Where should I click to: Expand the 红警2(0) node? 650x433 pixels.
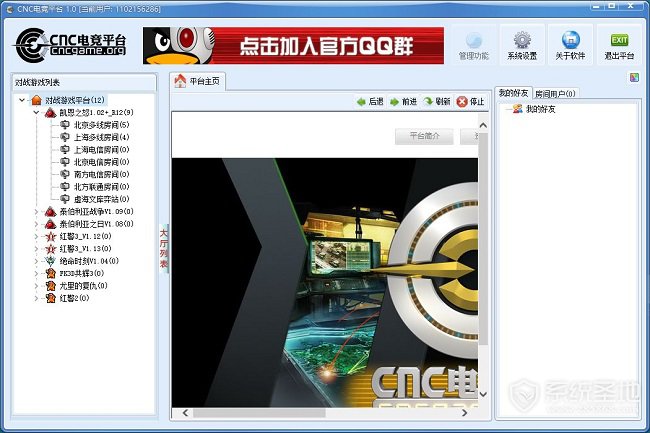pos(36,298)
